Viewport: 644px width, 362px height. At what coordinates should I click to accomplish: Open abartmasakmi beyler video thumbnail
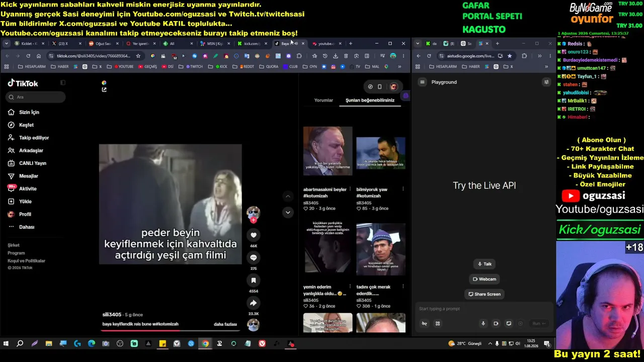pos(328,151)
